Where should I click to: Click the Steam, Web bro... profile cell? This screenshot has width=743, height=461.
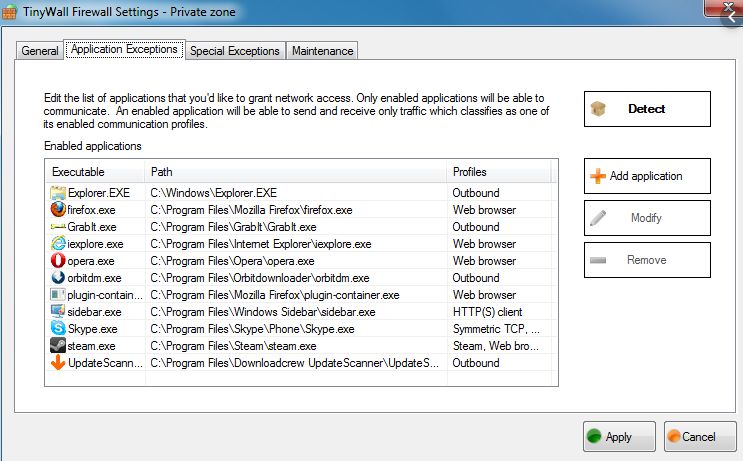[495, 346]
